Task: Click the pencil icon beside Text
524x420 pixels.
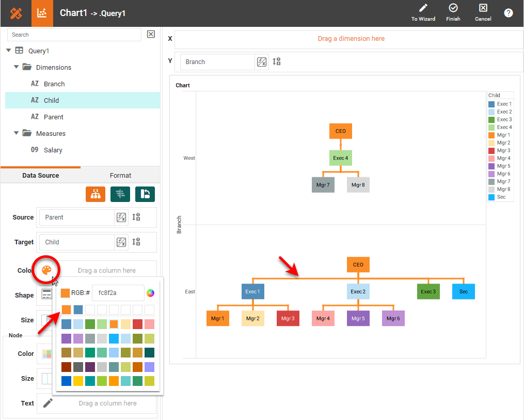Action: coord(47,403)
